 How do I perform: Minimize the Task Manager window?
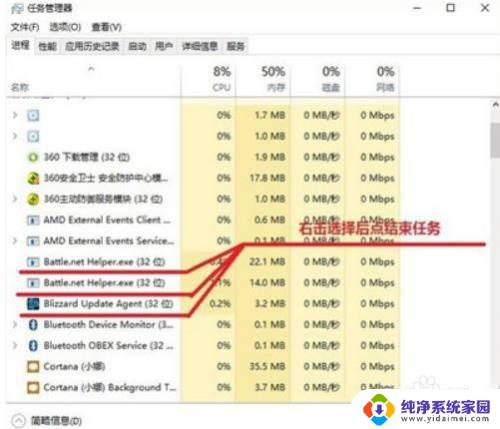pos(417,8)
